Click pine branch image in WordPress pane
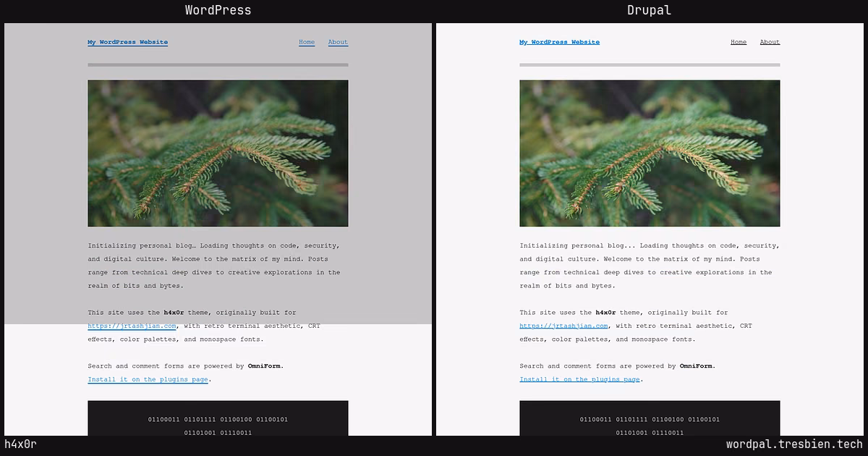Image resolution: width=868 pixels, height=456 pixels. tap(218, 153)
